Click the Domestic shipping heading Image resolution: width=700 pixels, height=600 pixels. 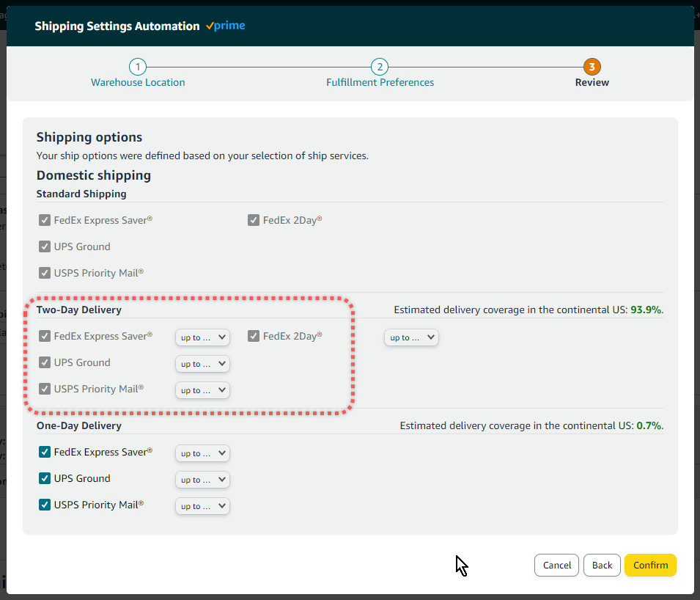point(94,175)
